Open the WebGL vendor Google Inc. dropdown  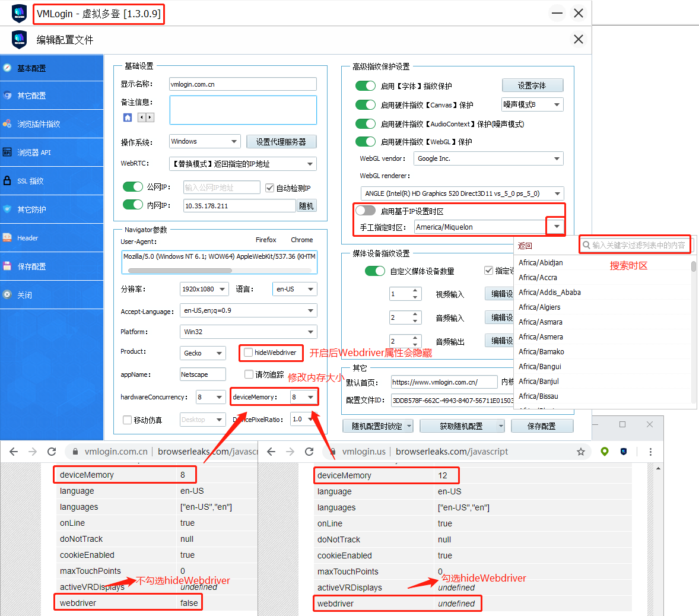pos(556,158)
